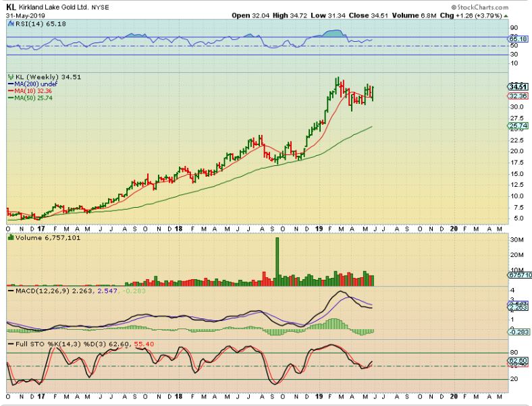The image size is (532, 406).
Task: Click the 25.74 MA tag on right axis
Action: (518, 126)
